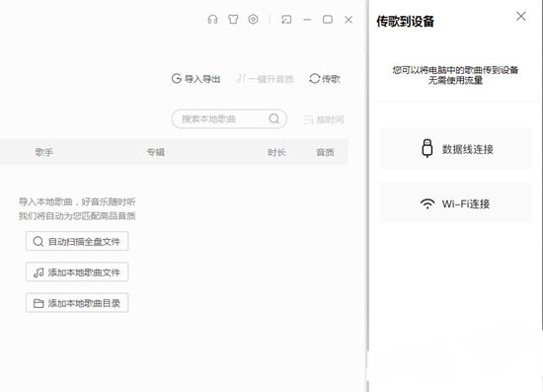The width and height of the screenshot is (543, 392).
Task: Maximize the music player window
Action: 328,20
